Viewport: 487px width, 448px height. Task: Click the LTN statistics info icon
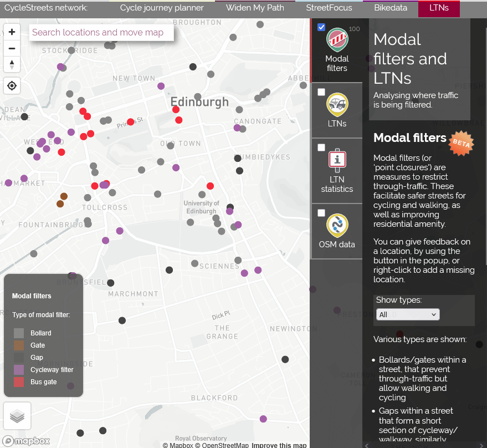(x=337, y=160)
